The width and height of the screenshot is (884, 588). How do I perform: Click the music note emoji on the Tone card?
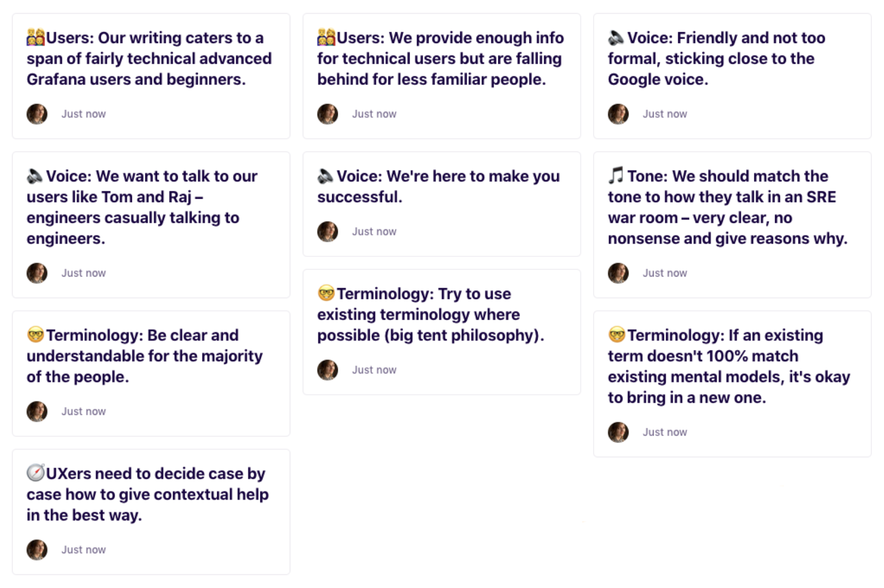coord(616,175)
